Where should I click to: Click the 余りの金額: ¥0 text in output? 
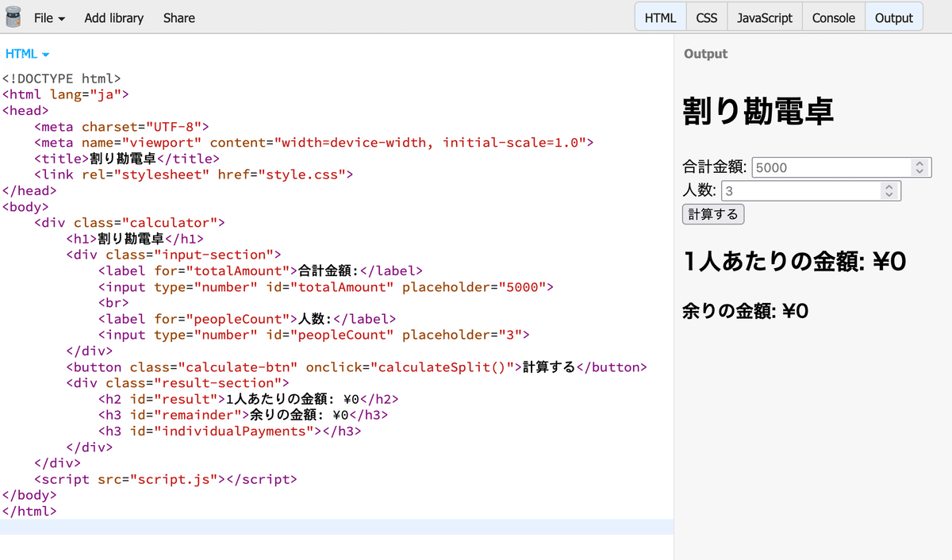(745, 311)
